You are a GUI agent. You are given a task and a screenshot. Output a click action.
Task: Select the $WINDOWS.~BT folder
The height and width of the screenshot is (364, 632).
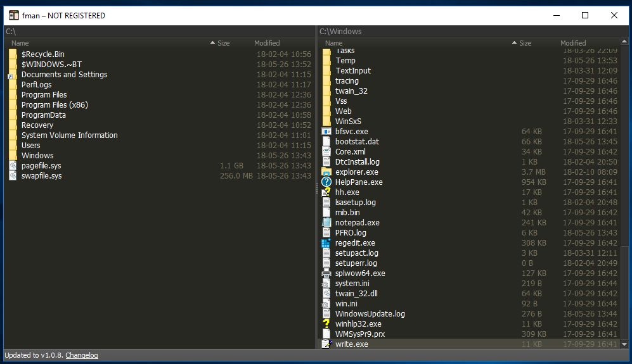pyautogui.click(x=160, y=64)
